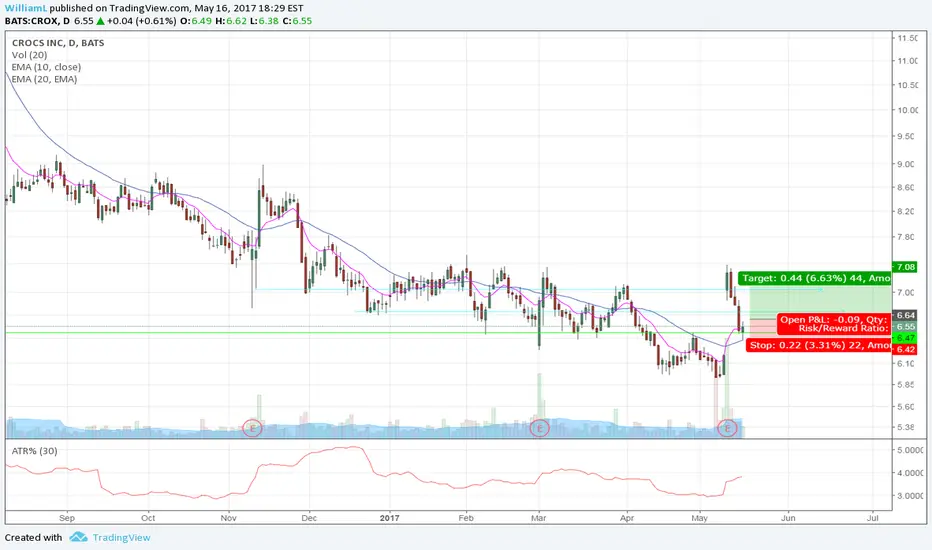Click the 6.55 current price tag
This screenshot has width=932, height=550.
(905, 326)
